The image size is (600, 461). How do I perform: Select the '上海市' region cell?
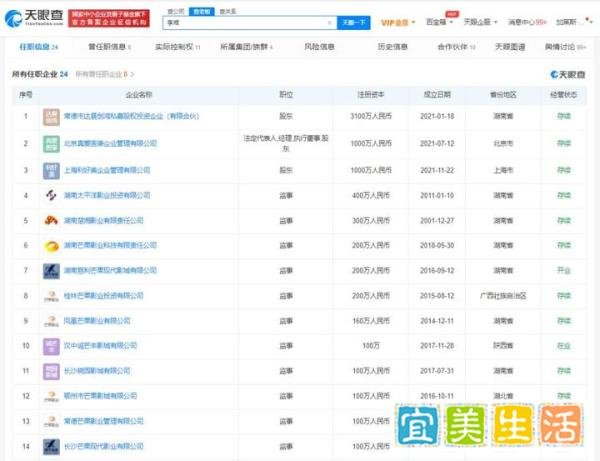[x=503, y=170]
